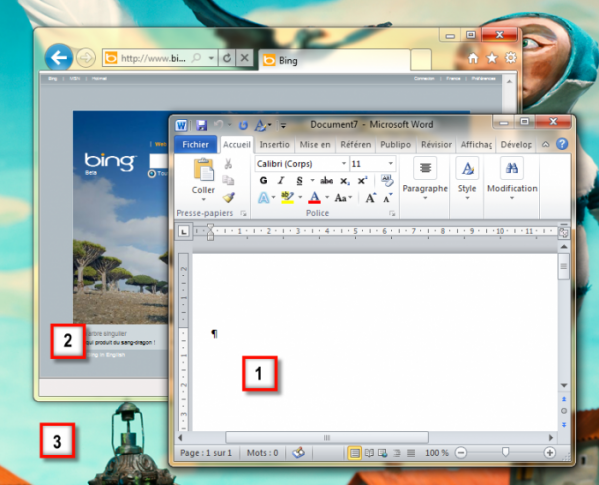This screenshot has height=485, width=599.
Task: Select Full Screen Reading view icon
Action: coord(369,453)
